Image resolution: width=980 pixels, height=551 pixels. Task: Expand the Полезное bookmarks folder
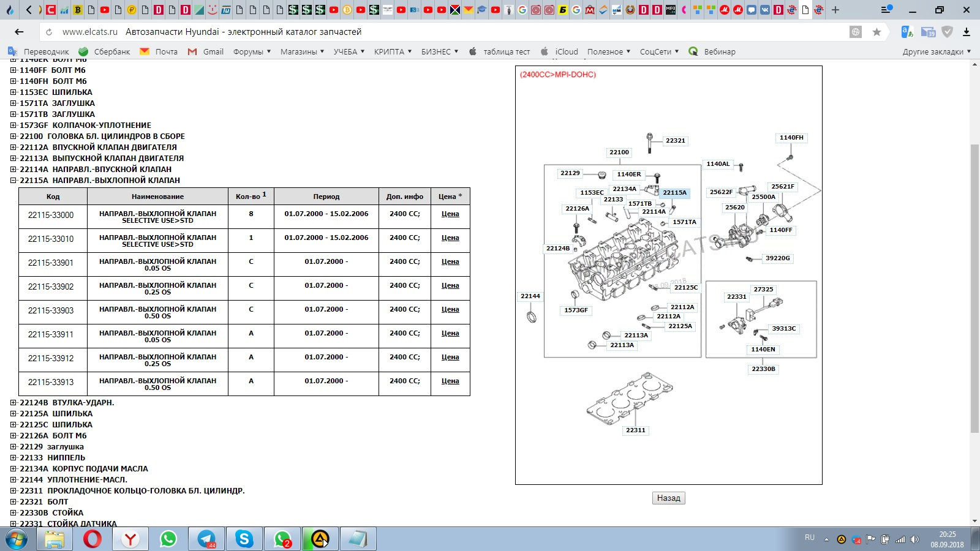pos(609,51)
